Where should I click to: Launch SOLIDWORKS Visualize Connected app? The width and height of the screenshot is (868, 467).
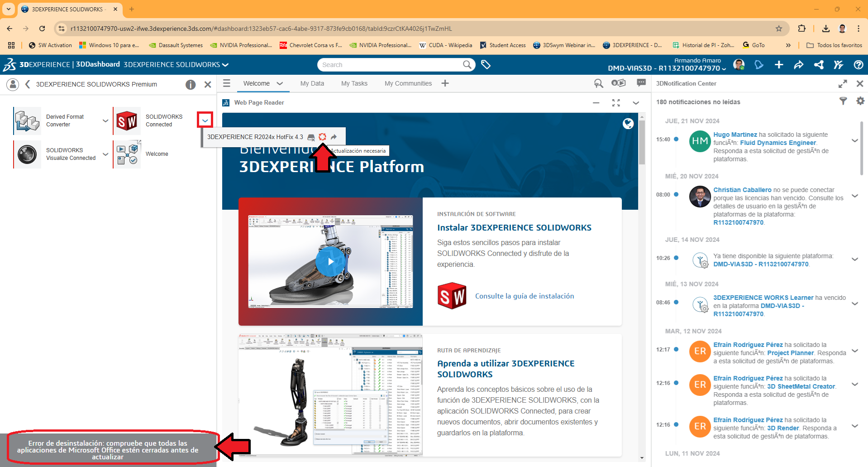[x=27, y=154]
